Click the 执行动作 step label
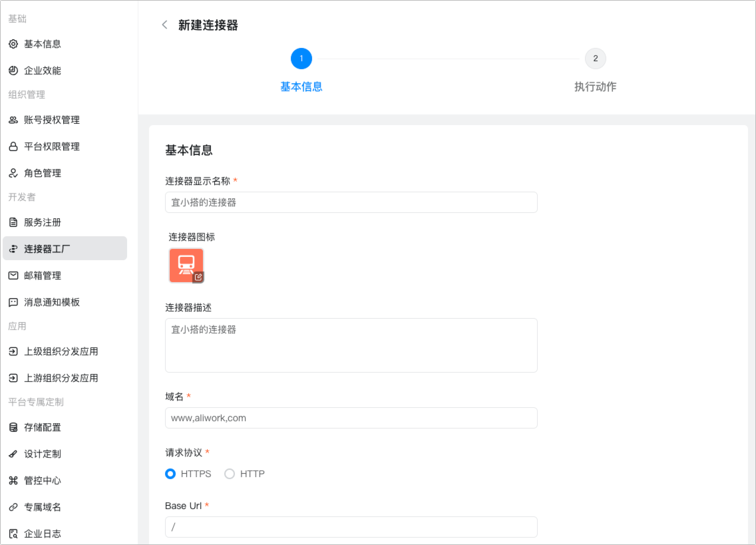This screenshot has height=545, width=756. coord(596,87)
